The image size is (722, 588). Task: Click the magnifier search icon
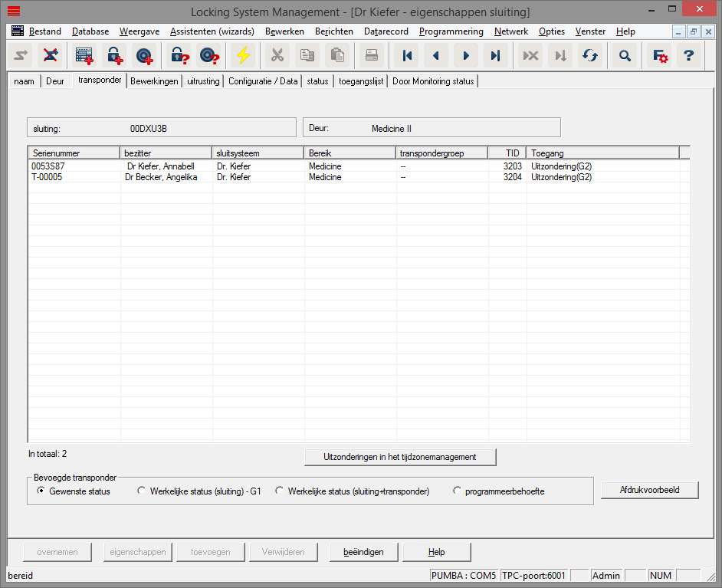(x=625, y=55)
